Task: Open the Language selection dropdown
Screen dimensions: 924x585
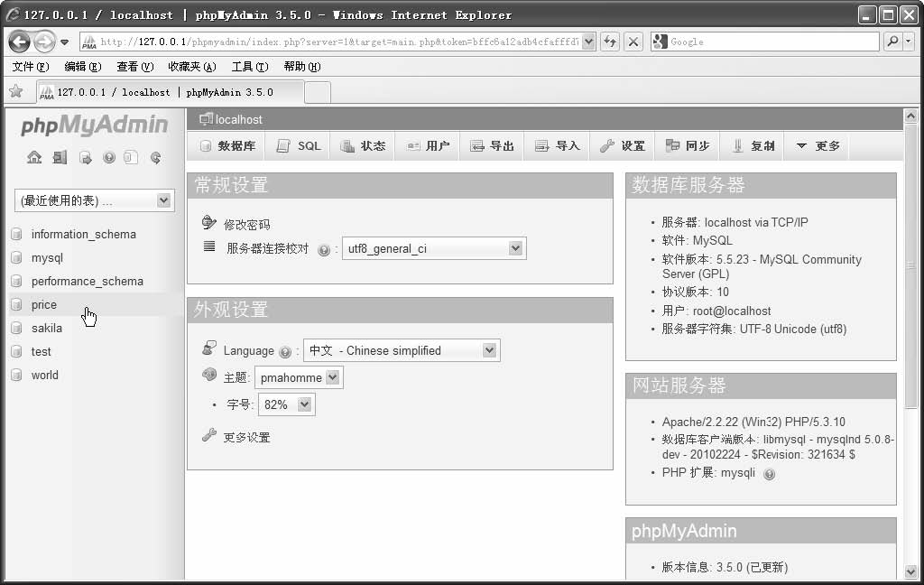Action: tap(402, 350)
